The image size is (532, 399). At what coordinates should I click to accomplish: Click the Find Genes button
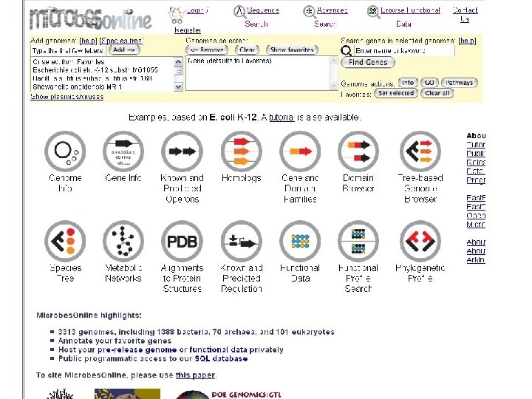click(x=368, y=62)
